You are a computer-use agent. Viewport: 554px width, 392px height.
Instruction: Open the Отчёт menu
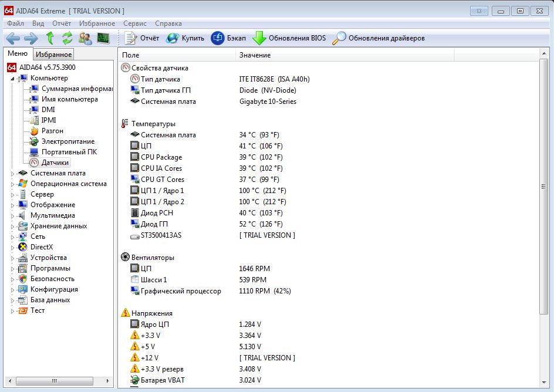pos(62,23)
